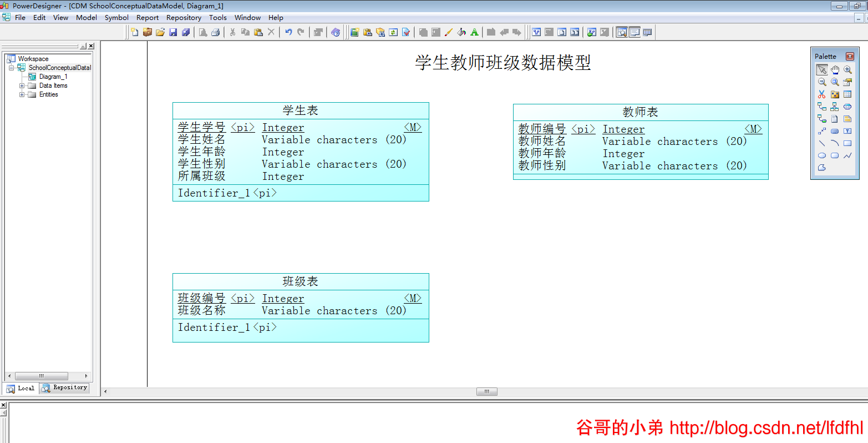Select the Title tool in Palette
Screen dimensions: 868x443
(x=835, y=131)
